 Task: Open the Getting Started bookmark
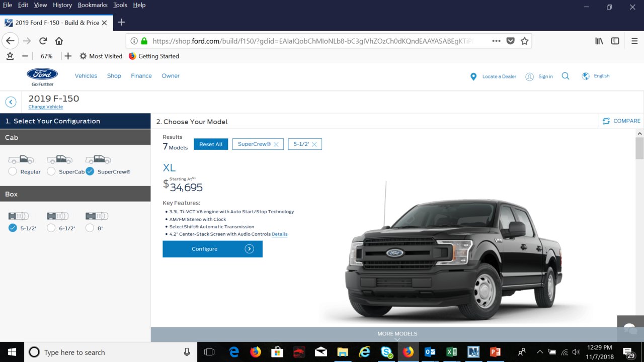click(x=154, y=56)
